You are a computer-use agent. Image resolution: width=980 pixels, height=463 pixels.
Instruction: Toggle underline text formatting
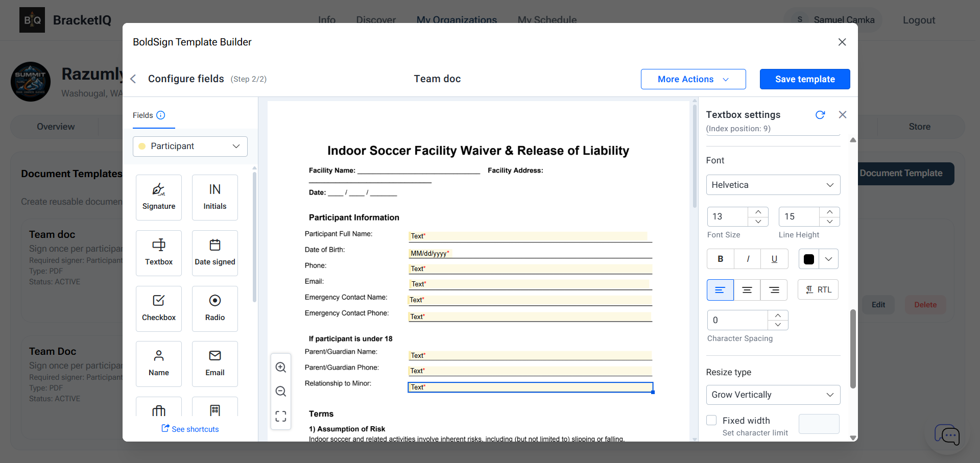(774, 259)
